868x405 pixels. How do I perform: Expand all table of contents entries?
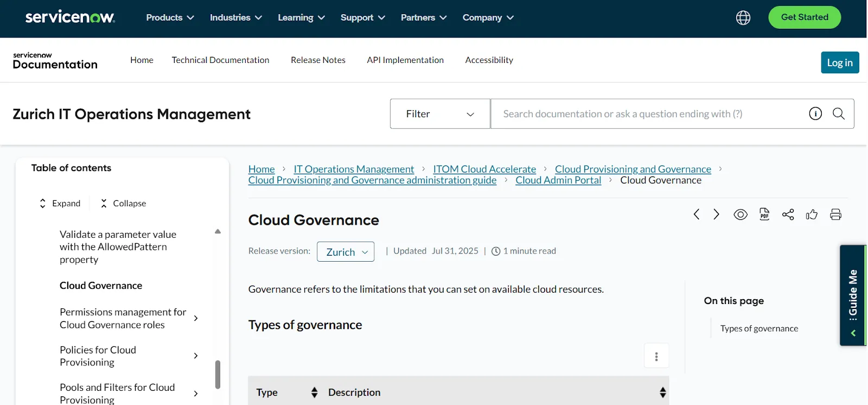(x=60, y=203)
